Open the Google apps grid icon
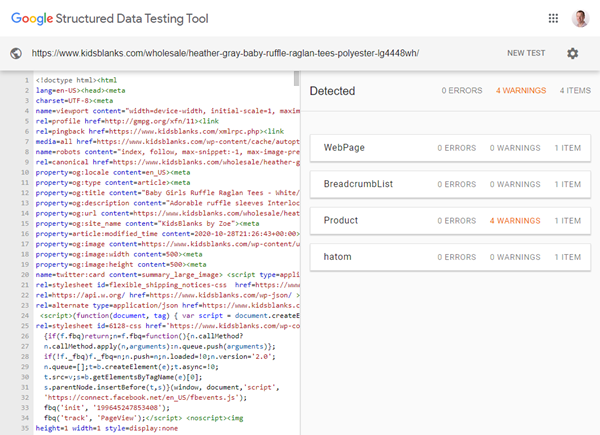 point(553,18)
